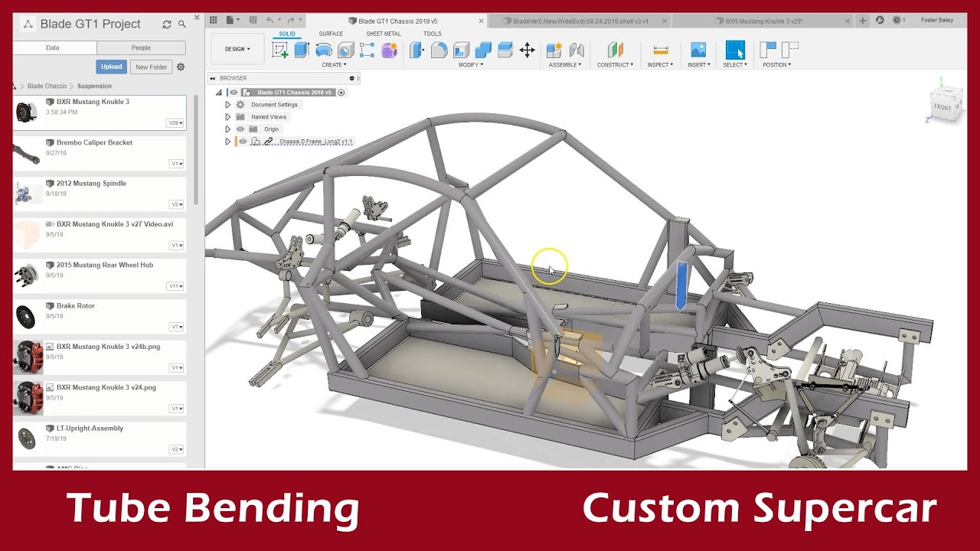980x551 pixels.
Task: Collapse the root Blade GT1 Chassis tree
Action: point(219,93)
